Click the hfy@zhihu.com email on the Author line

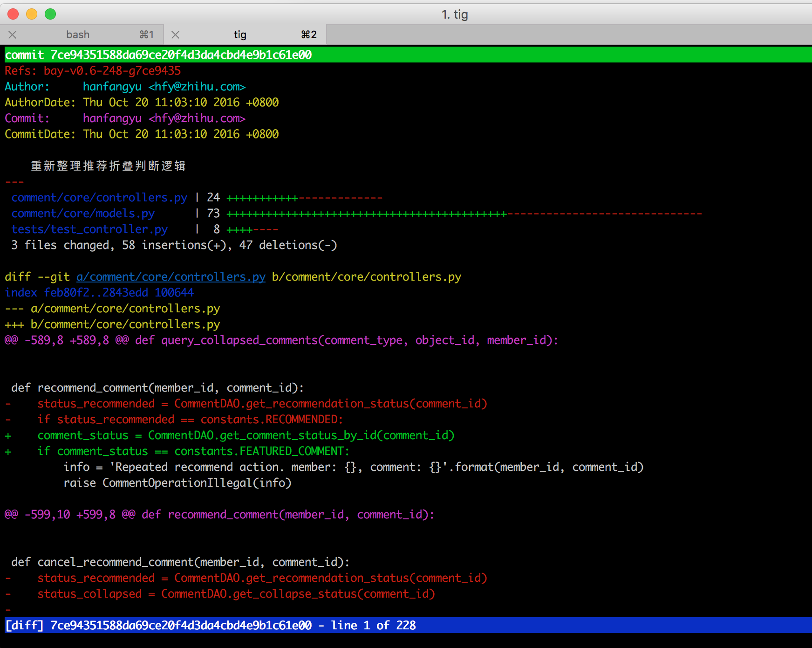click(x=197, y=87)
